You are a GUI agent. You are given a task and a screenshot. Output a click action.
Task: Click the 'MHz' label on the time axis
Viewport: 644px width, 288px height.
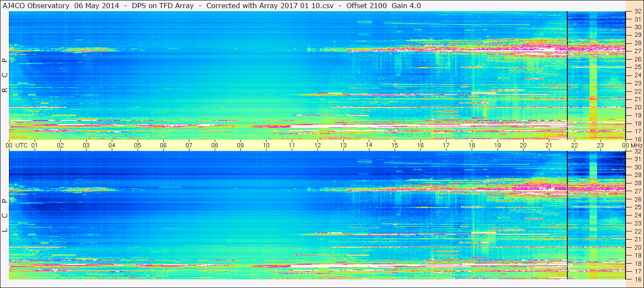click(x=636, y=145)
